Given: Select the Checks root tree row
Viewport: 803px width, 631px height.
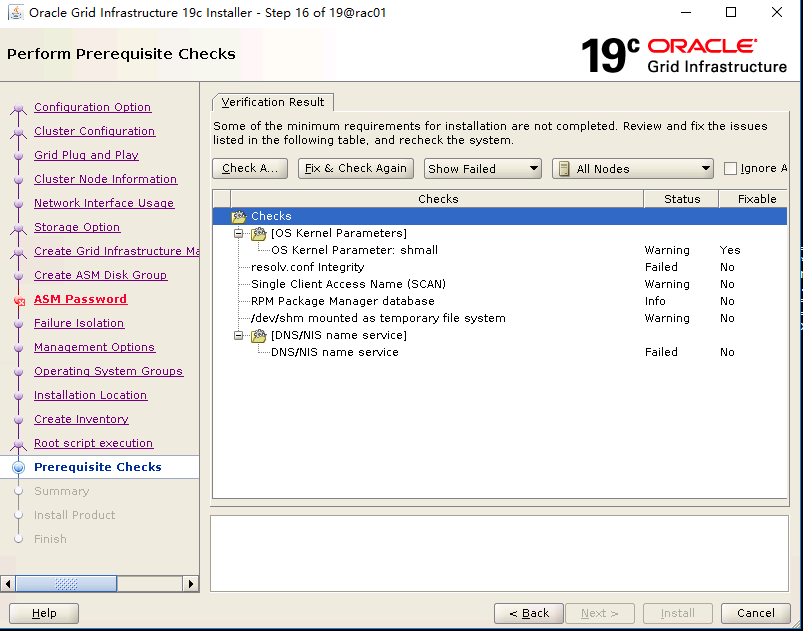Looking at the screenshot, I should coord(500,216).
